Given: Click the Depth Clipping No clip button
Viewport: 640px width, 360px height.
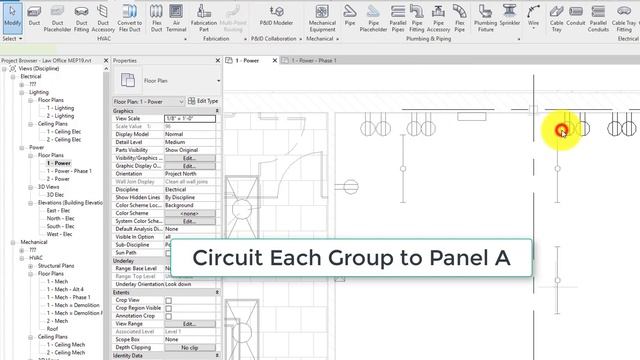Looking at the screenshot, I should click(190, 347).
